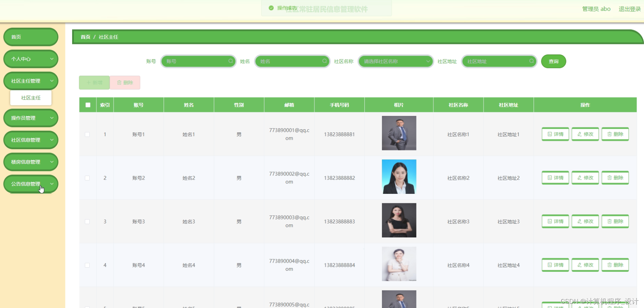The height and width of the screenshot is (308, 644).
Task: Click 删除 for row 账号3
Action: pyautogui.click(x=615, y=221)
